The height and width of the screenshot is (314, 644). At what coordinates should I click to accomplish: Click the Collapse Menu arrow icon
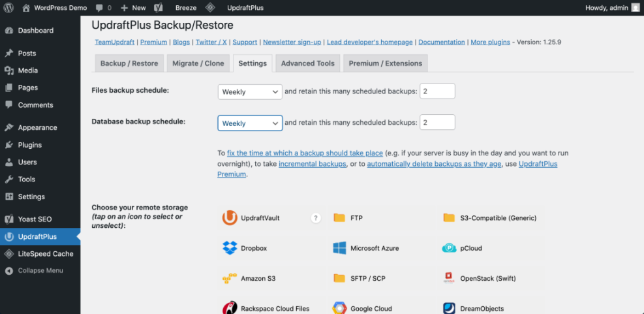(x=9, y=271)
